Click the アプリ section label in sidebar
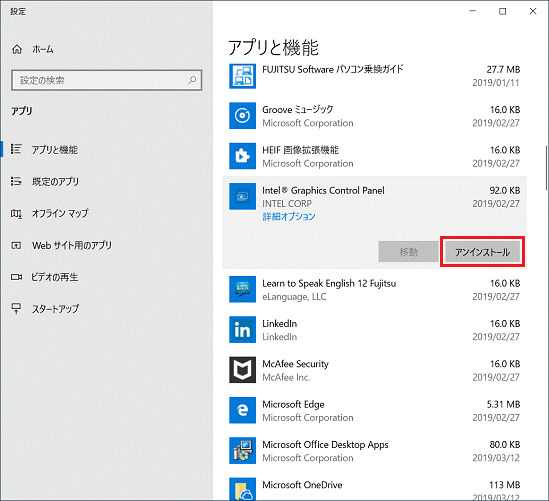549x501 pixels. tap(21, 111)
